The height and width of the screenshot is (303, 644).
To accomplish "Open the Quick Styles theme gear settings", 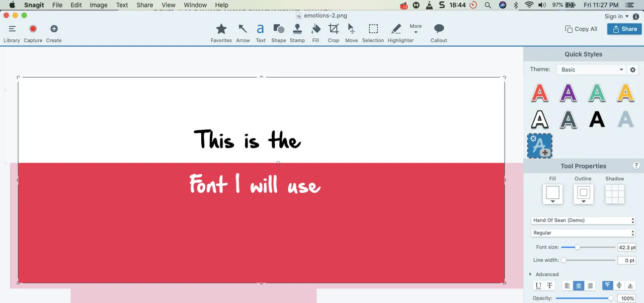I will point(633,69).
